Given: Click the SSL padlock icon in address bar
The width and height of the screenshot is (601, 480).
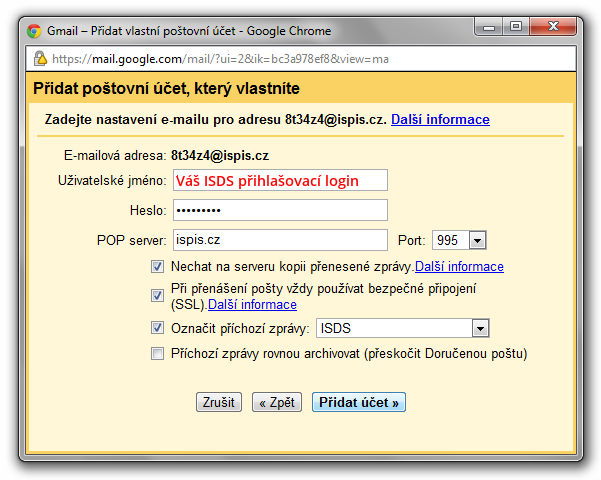Looking at the screenshot, I should click(40, 59).
